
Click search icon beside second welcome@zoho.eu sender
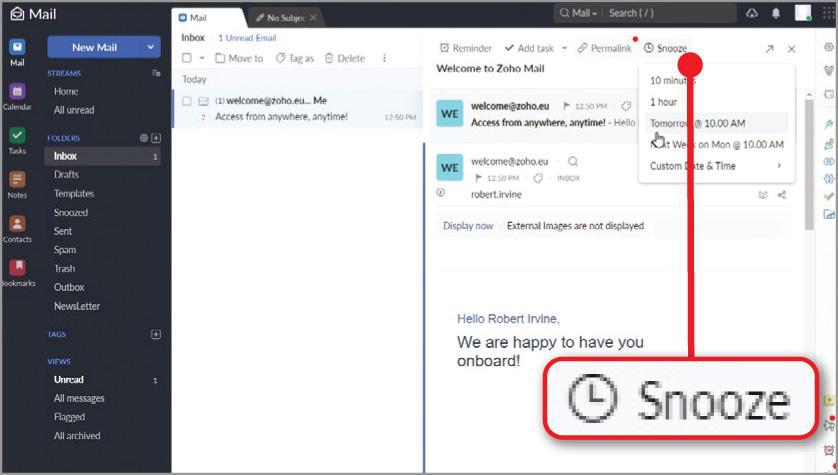coord(573,161)
